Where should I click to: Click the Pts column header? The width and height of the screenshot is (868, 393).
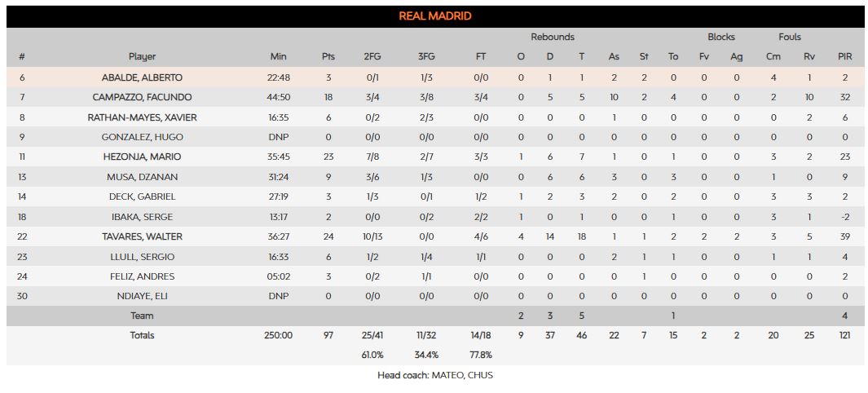point(328,57)
